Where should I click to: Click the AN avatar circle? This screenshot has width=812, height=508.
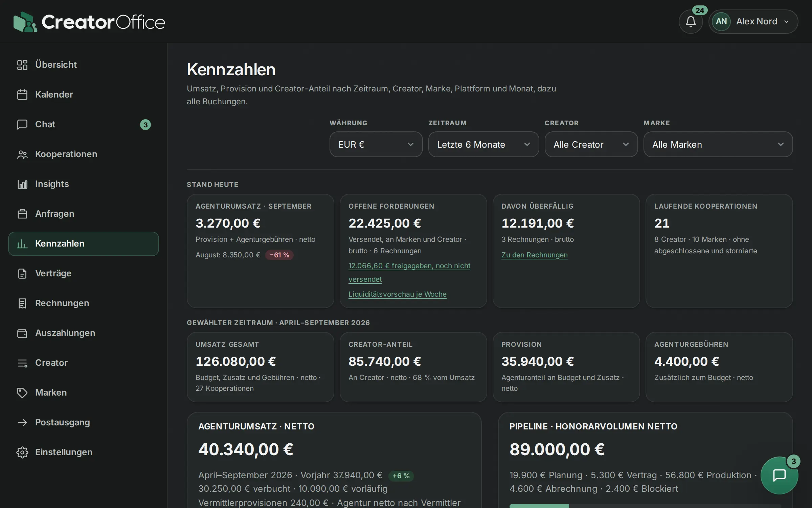click(x=721, y=21)
